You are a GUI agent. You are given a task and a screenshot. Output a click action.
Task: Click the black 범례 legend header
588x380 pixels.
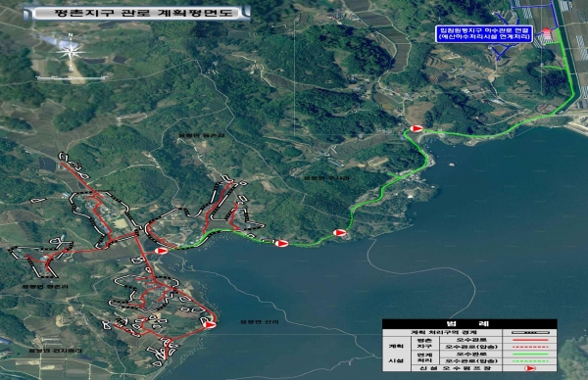[469, 324]
